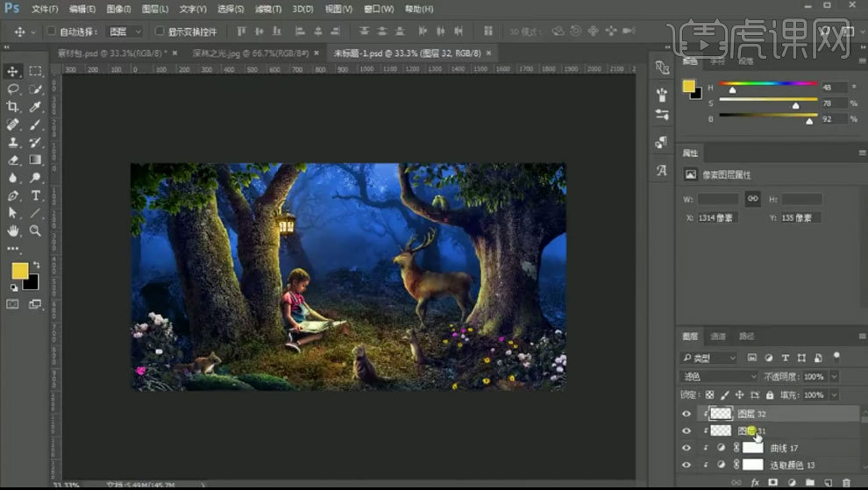The width and height of the screenshot is (868, 490).
Task: Open the layer blend mode dropdown
Action: point(719,377)
